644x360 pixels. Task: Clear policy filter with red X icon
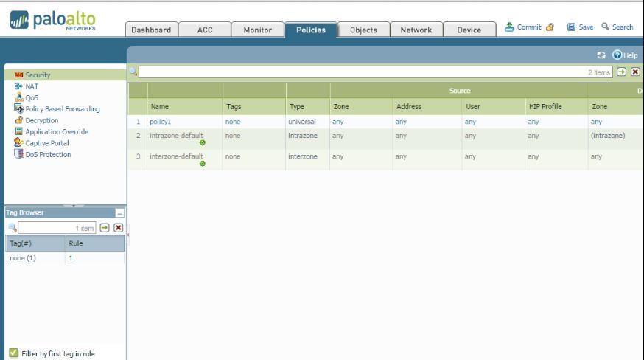click(x=634, y=72)
